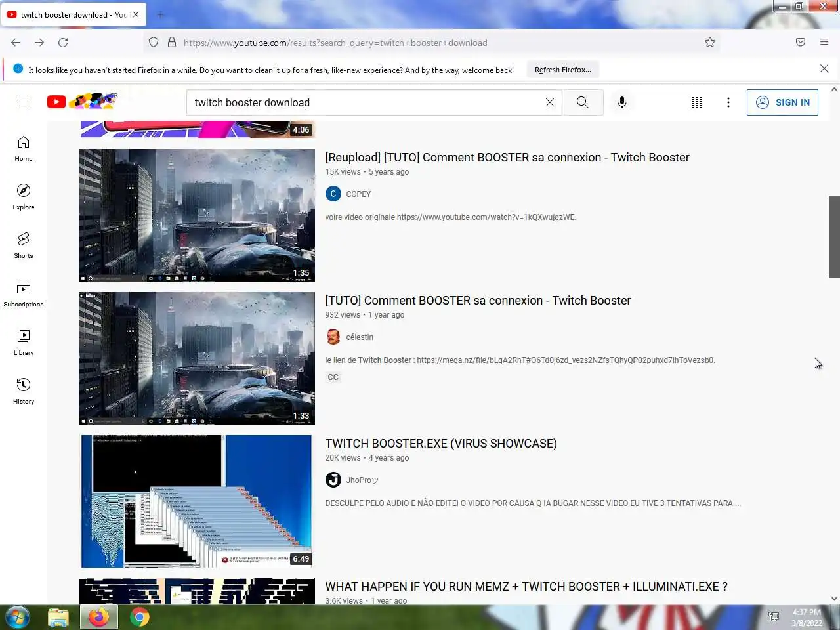Go to YouTube home via logo

coord(82,102)
